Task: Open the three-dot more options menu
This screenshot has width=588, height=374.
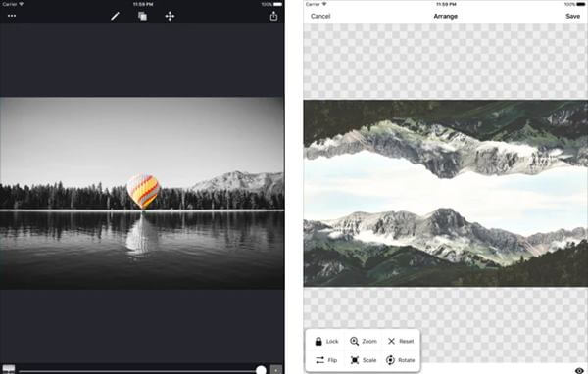Action: (12, 16)
